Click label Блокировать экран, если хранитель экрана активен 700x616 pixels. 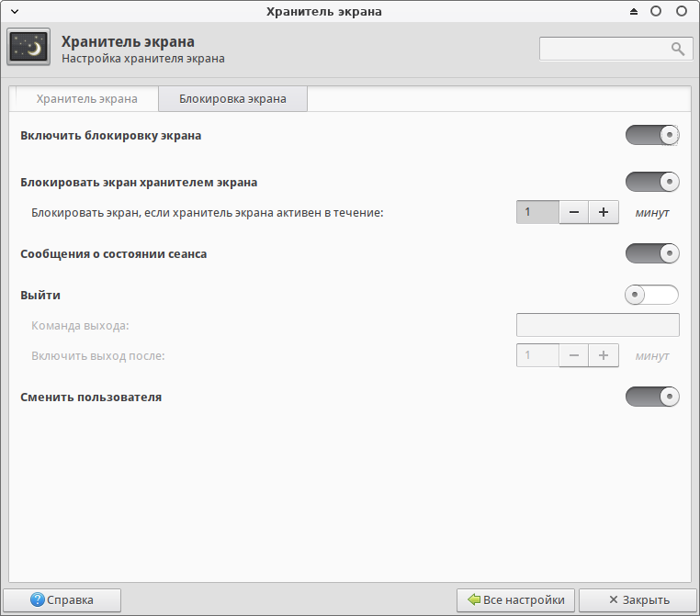207,213
